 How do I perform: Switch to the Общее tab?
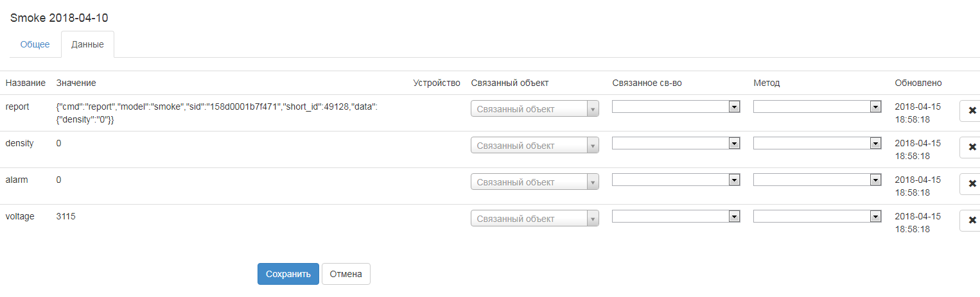35,44
